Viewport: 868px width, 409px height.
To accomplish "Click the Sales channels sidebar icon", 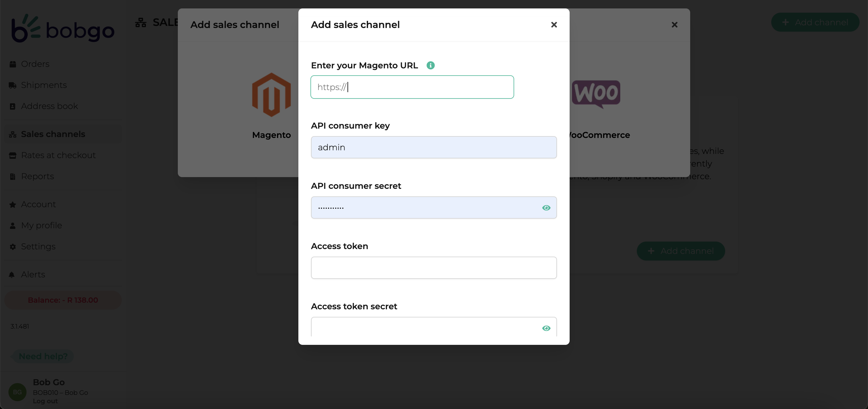I will (x=12, y=134).
